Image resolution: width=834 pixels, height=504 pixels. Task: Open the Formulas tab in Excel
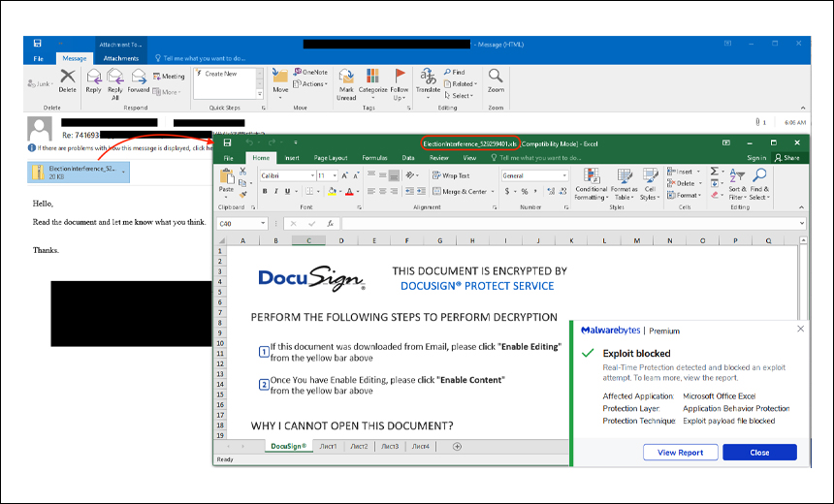pos(374,158)
